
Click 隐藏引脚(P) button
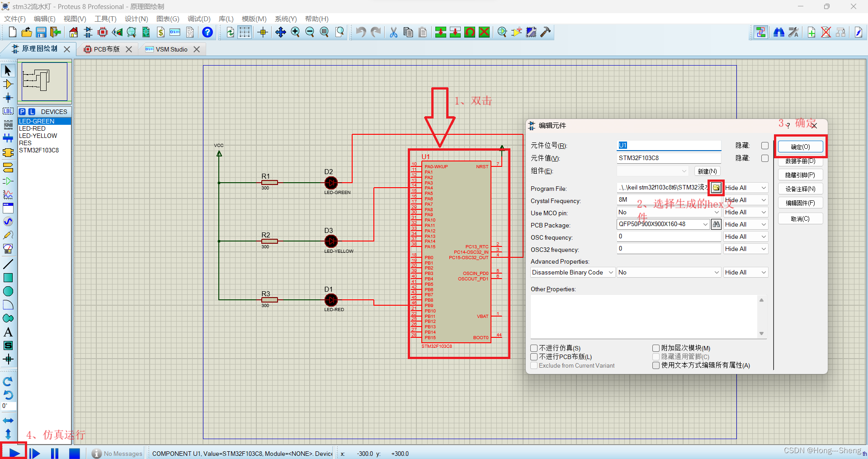tap(800, 175)
